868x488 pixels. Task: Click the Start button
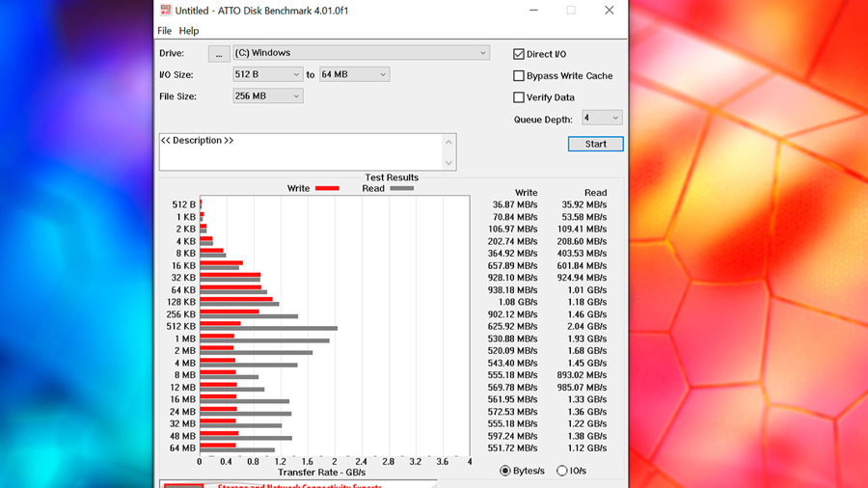[x=596, y=144]
